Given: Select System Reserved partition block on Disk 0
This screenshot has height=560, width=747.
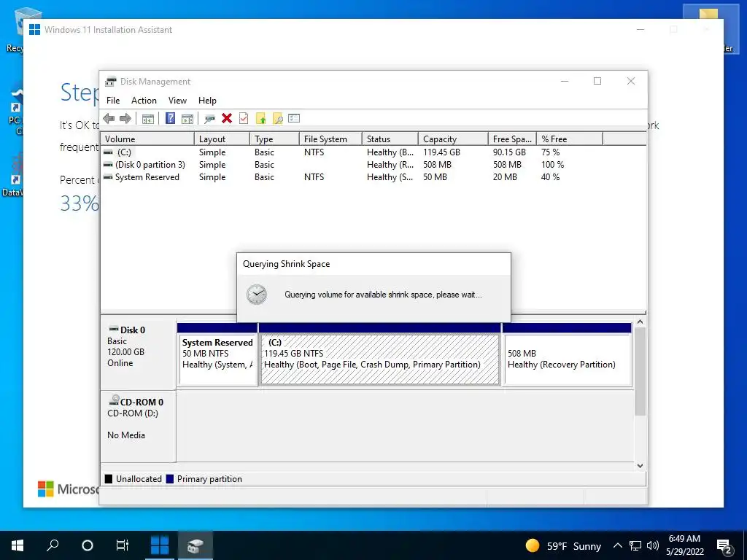Looking at the screenshot, I should coord(217,355).
